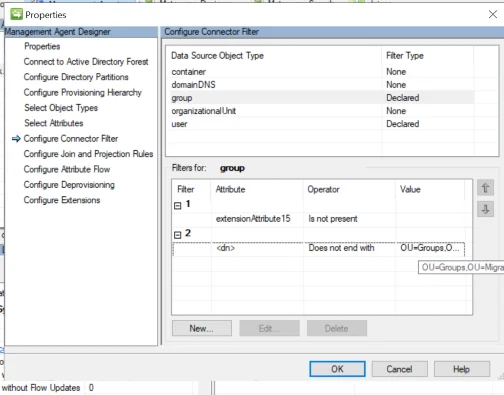Click None filter type for container
The image size is (504, 395).
click(396, 72)
